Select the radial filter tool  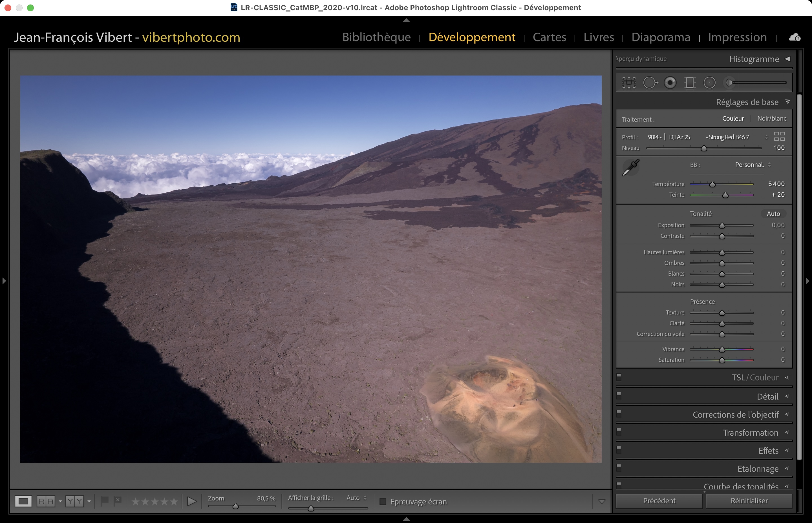click(x=709, y=83)
